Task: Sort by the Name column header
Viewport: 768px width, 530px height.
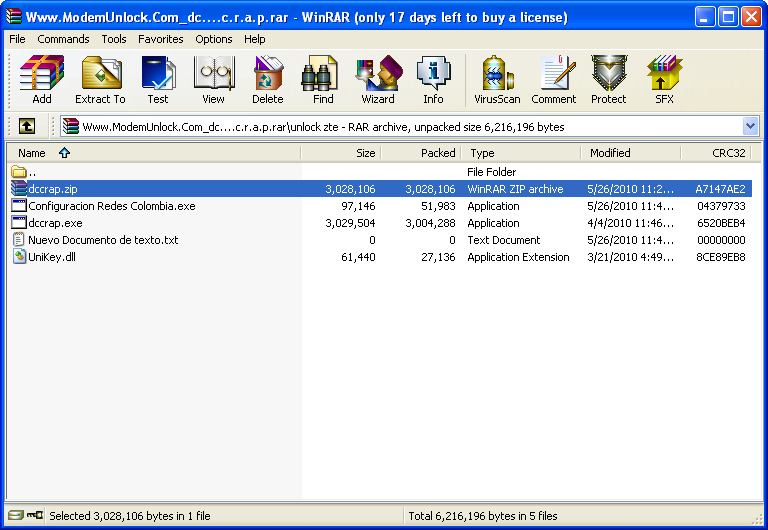Action: [x=154, y=153]
